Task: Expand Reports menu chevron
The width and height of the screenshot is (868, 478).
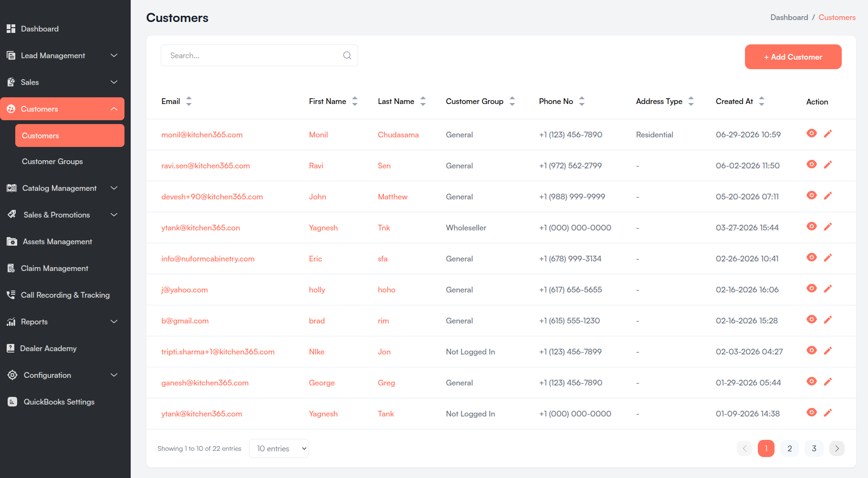Action: point(114,322)
